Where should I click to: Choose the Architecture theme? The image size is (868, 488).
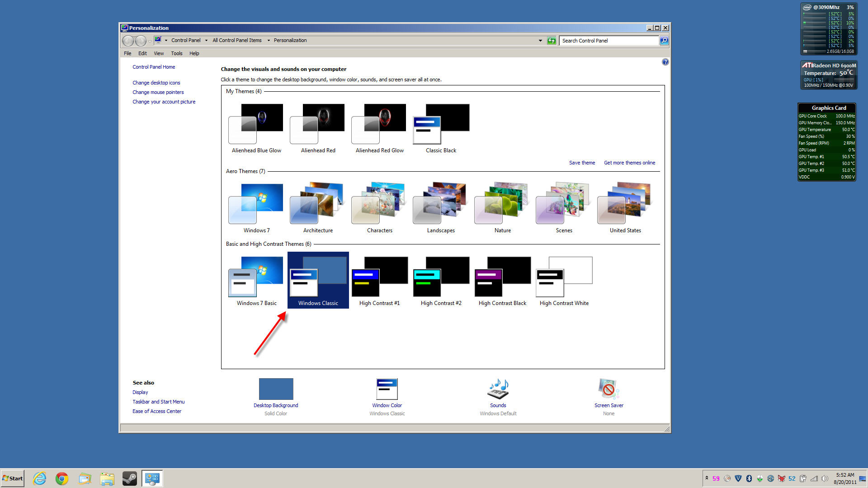point(318,208)
